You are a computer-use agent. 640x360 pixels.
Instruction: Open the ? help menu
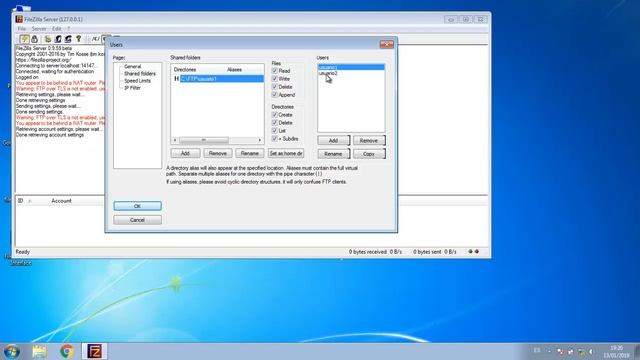point(69,29)
